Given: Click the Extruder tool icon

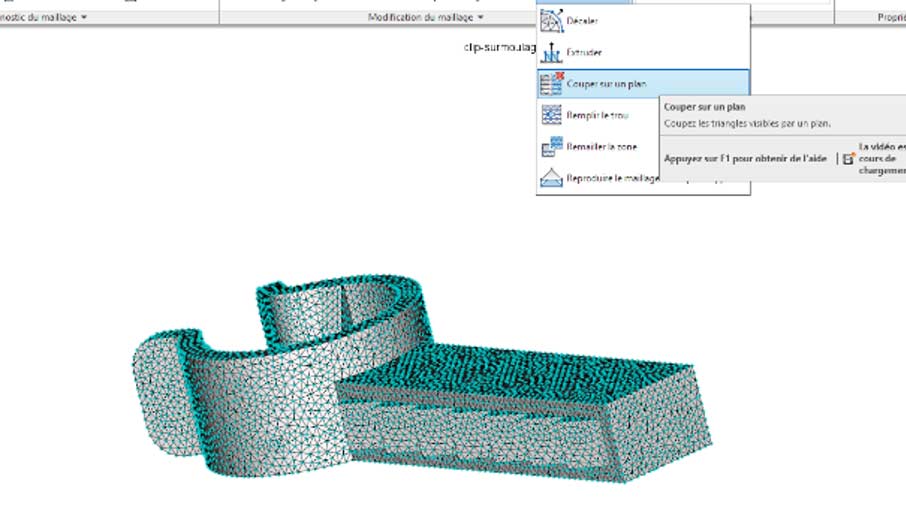Looking at the screenshot, I should point(552,52).
